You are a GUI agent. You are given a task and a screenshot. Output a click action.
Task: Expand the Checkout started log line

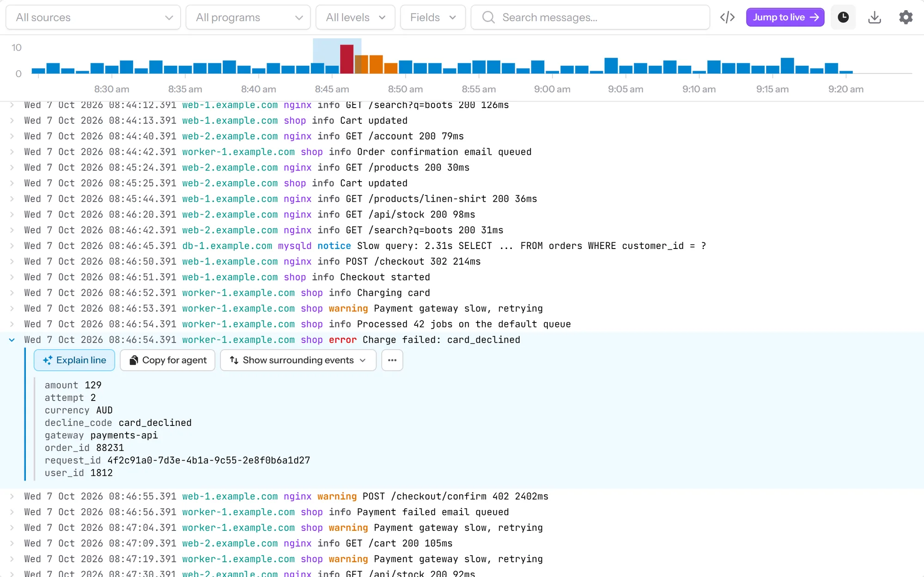[x=12, y=277]
